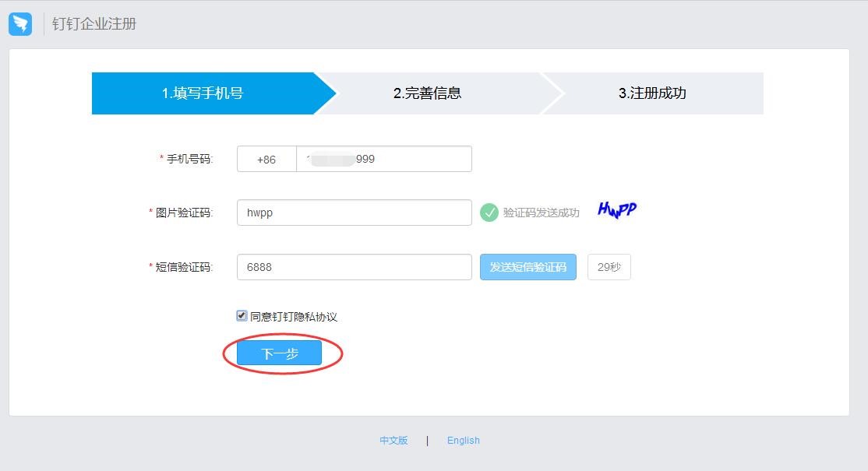Click inside the 短信验证码 input field
Screen dimensions: 868x471
pos(354,266)
